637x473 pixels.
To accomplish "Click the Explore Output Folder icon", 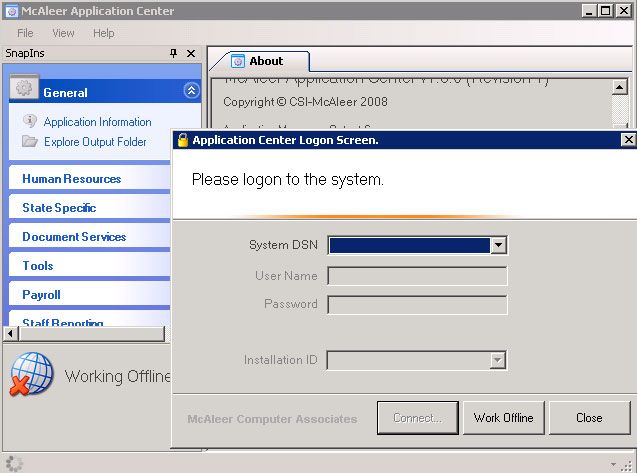I will tap(30, 141).
